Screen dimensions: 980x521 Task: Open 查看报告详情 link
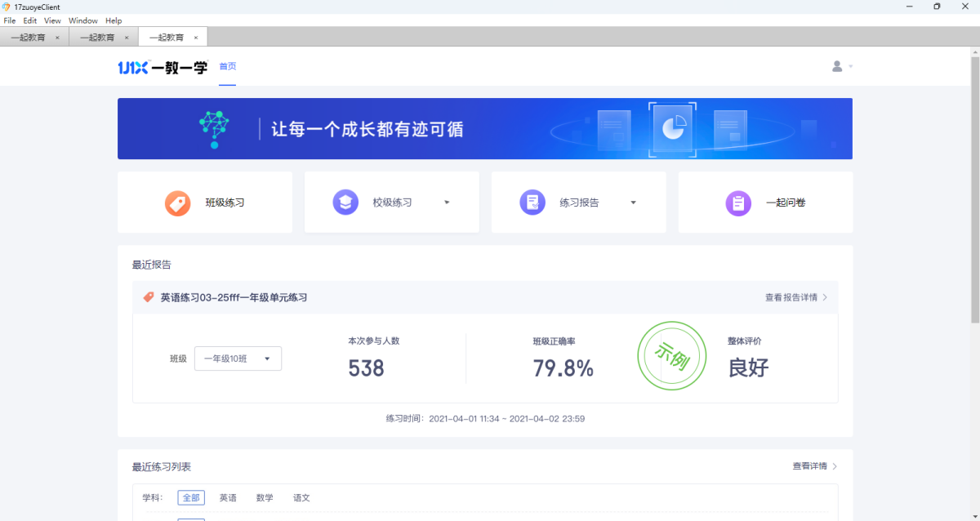(795, 297)
